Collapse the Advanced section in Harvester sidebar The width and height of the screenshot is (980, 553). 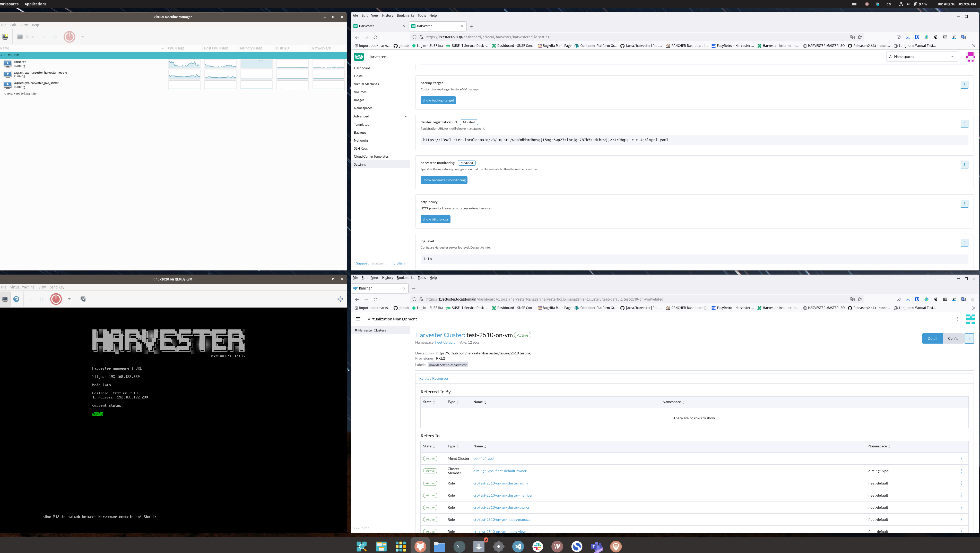[x=405, y=116]
